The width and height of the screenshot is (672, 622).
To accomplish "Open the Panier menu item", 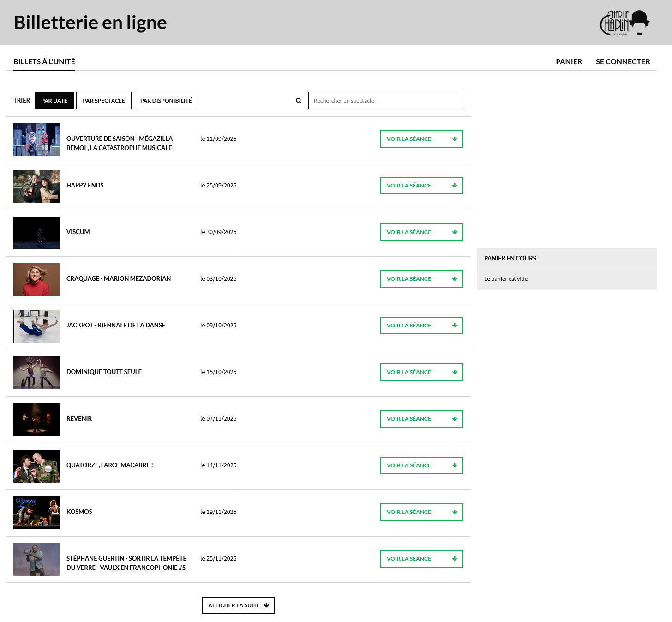I will coord(569,62).
